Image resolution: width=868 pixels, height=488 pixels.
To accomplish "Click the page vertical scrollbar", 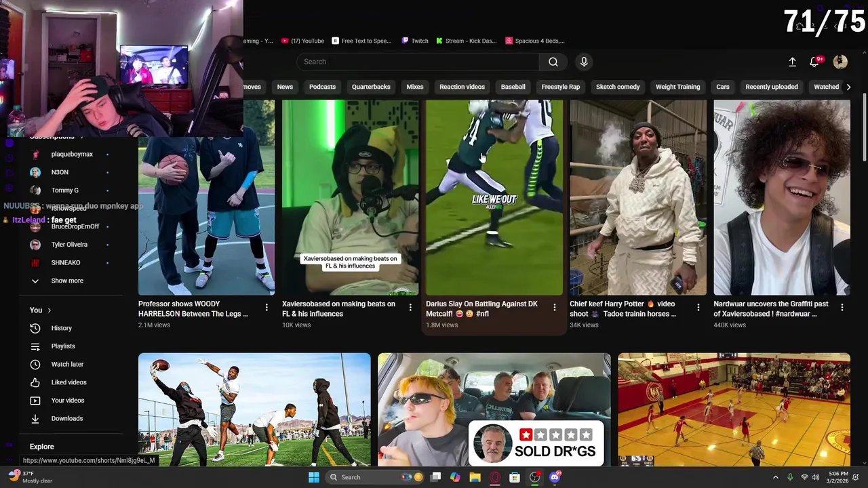I will click(864, 127).
